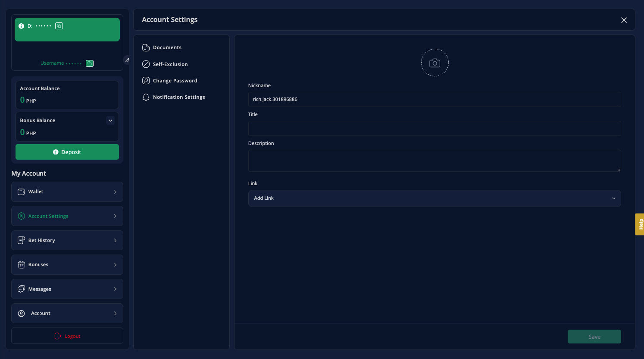
Task: Click the green 'Username' label text
Action: pos(52,63)
